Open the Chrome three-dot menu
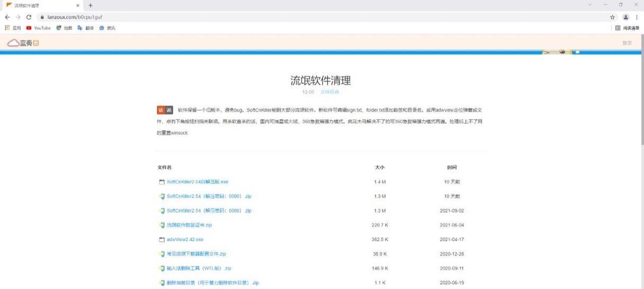The width and height of the screenshot is (644, 289). click(x=637, y=17)
